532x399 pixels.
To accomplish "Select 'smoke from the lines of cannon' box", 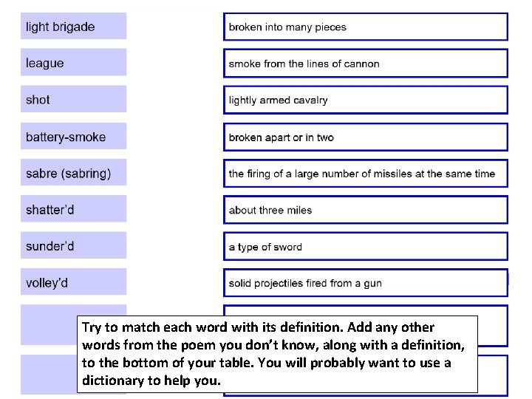I will pyautogui.click(x=366, y=64).
